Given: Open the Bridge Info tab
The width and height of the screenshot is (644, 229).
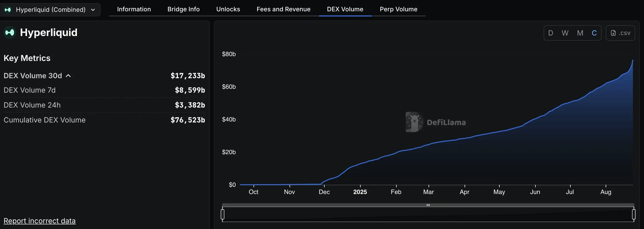Looking at the screenshot, I should (184, 9).
